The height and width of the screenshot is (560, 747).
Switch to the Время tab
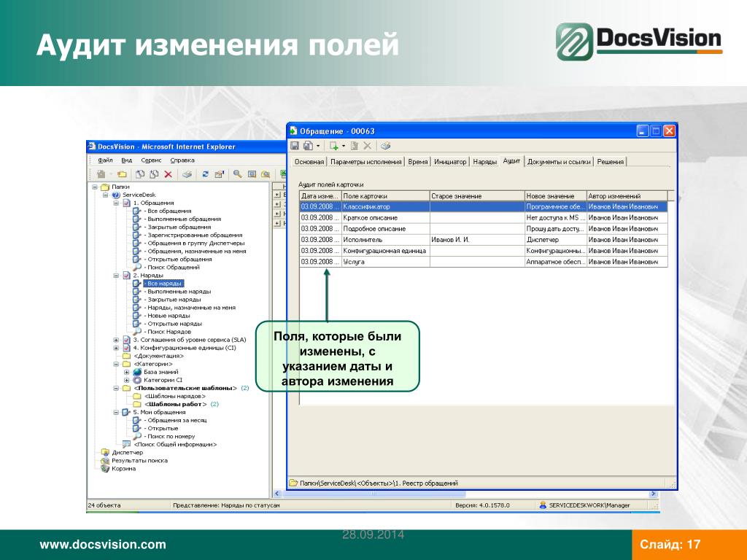(x=418, y=162)
